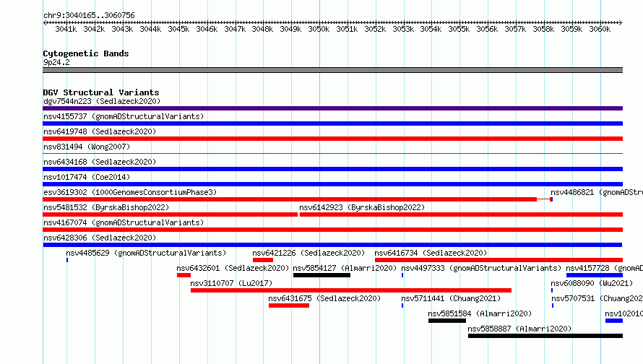Image resolution: width=643 pixels, height=364 pixels.
Task: Click the 9p24.2 cytogenetic band bar
Action: click(x=332, y=70)
